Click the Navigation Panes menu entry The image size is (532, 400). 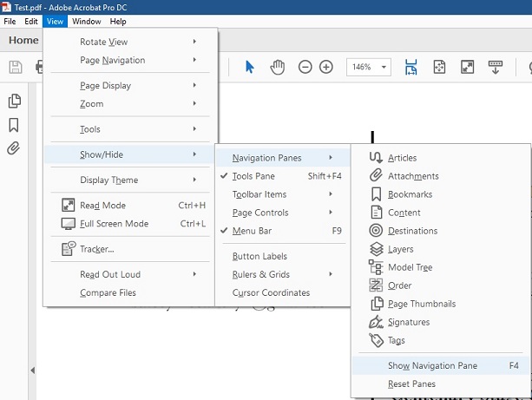pos(283,158)
